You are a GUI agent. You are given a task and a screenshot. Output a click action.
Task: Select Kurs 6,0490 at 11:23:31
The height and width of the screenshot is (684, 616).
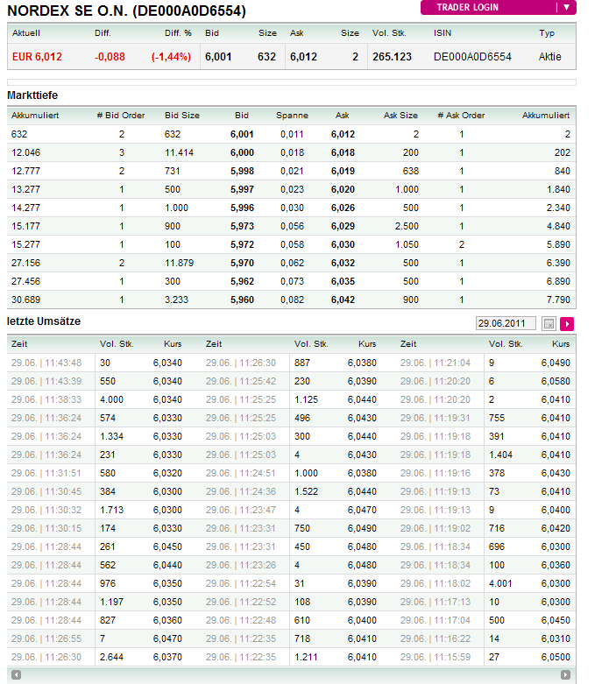(x=362, y=528)
